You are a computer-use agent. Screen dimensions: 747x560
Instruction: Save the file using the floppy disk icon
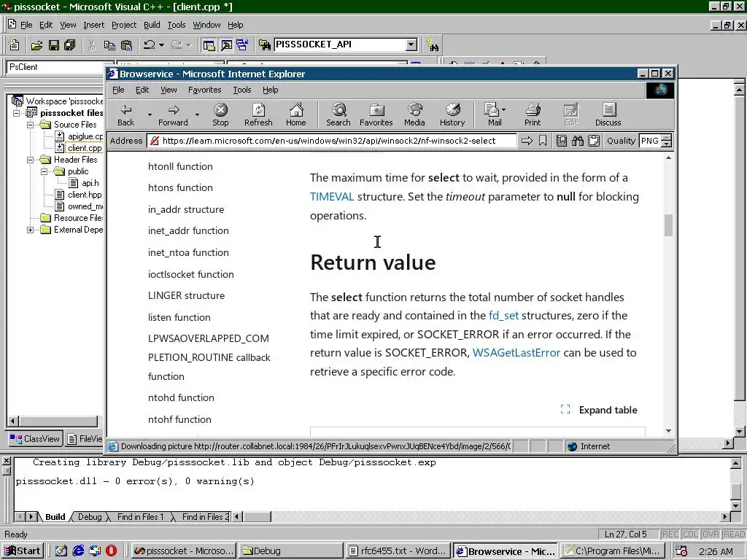click(54, 45)
